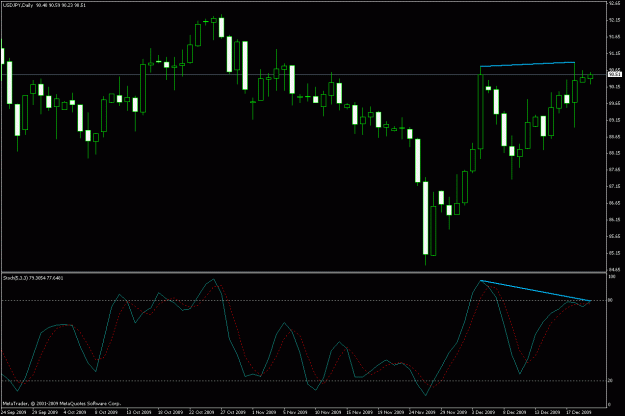This screenshot has width=625, height=416.
Task: Click the 13 Oct 2009 date label
Action: tap(139, 412)
